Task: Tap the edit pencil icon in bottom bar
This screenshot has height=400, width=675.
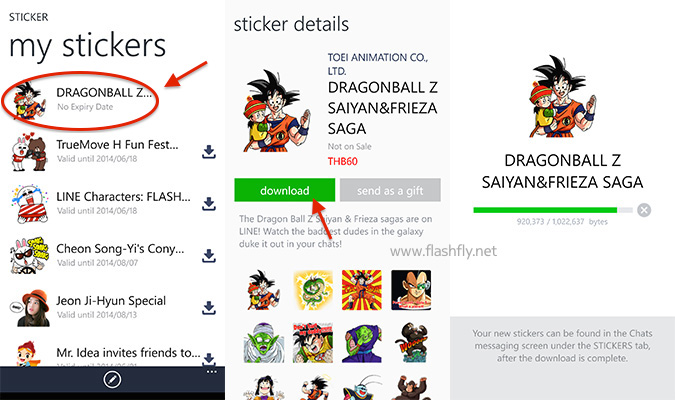Action: pos(113,381)
